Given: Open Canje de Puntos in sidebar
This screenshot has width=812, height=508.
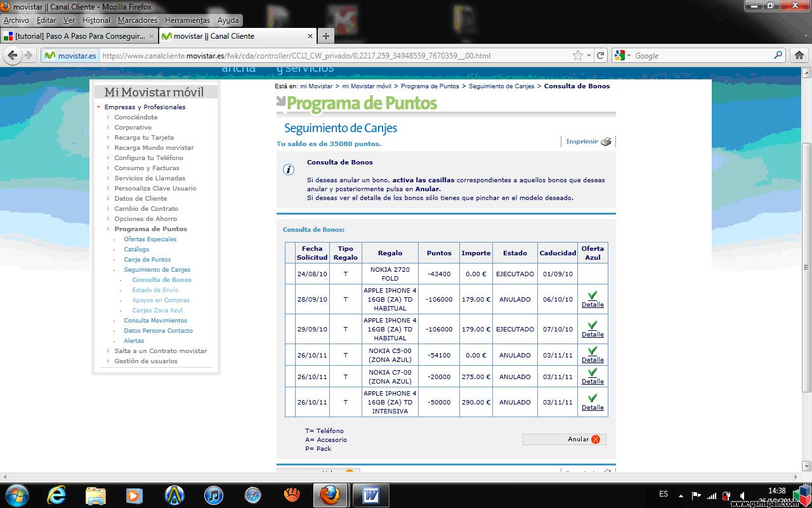Looking at the screenshot, I should (x=147, y=259).
